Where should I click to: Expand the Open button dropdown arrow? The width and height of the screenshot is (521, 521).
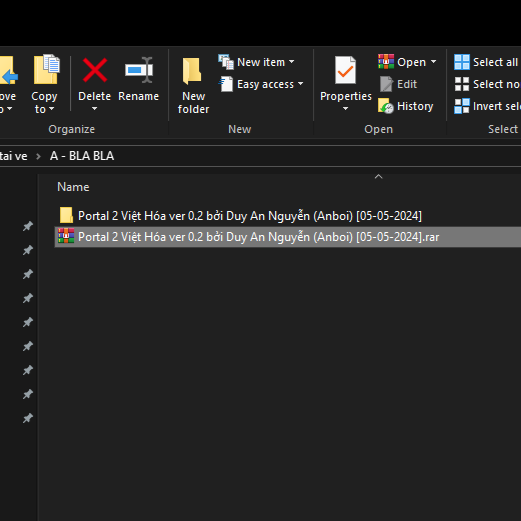(x=433, y=62)
